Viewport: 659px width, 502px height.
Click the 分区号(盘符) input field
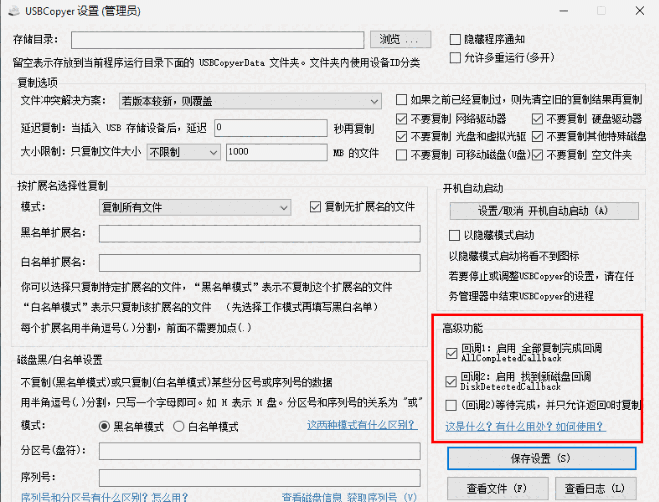[260, 451]
